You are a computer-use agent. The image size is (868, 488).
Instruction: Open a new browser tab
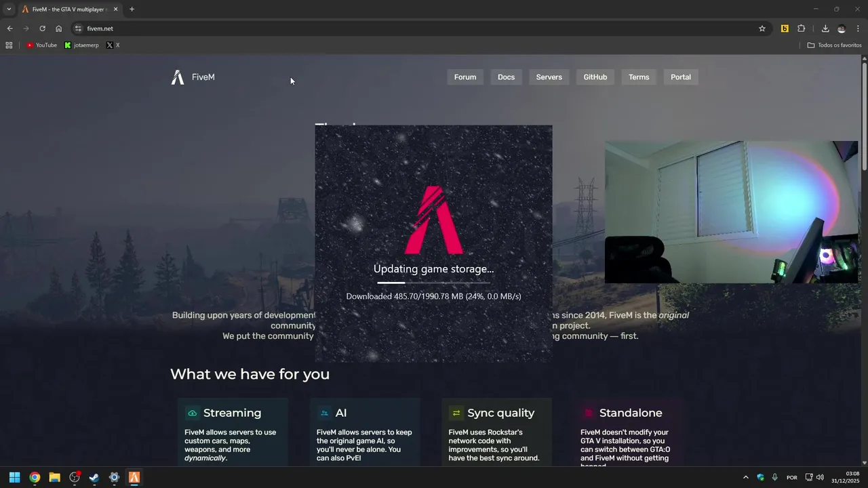coord(132,9)
